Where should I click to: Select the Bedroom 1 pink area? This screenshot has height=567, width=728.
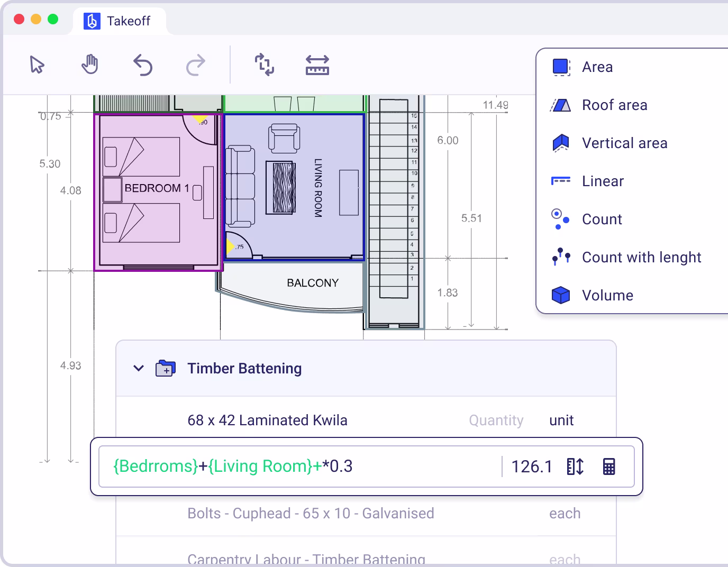[x=158, y=192]
